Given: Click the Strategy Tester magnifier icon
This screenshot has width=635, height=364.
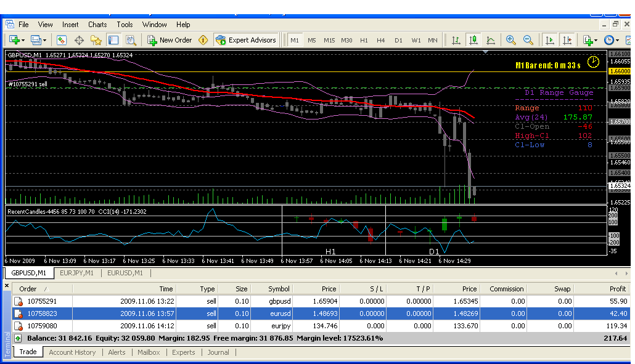Looking at the screenshot, I should (131, 40).
